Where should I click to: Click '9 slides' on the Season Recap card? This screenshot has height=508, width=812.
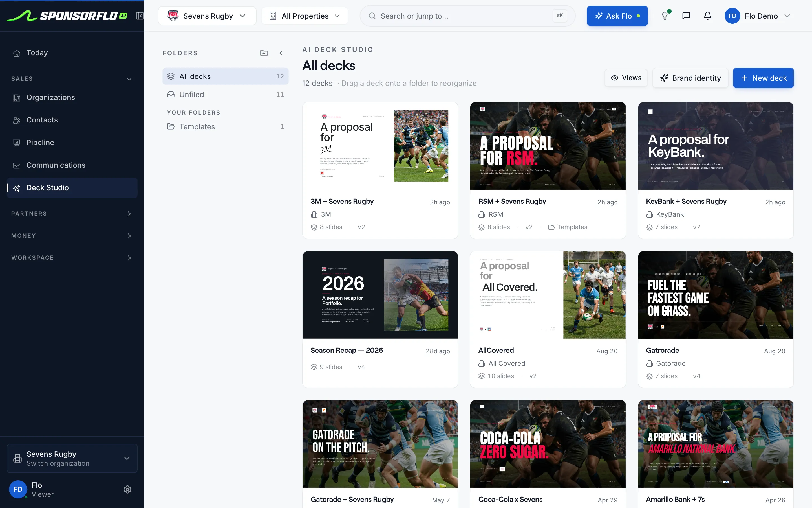coord(326,367)
